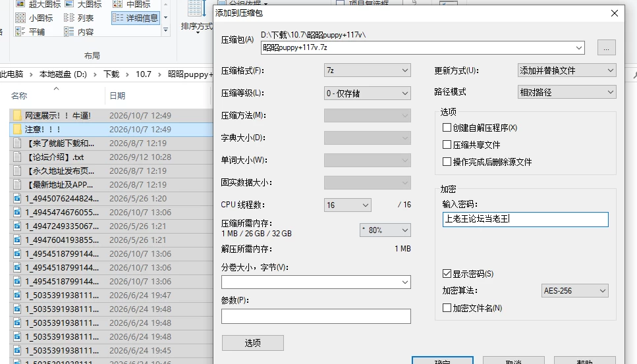Select the 超大图标 view icon in Explorer
Image resolution: width=637 pixels, height=364 pixels.
pyautogui.click(x=38, y=4)
